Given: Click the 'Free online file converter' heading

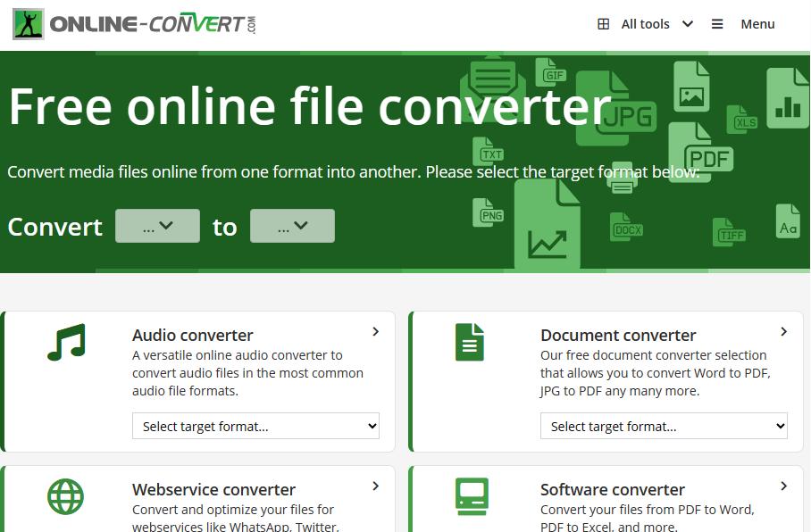Looking at the screenshot, I should (x=310, y=106).
